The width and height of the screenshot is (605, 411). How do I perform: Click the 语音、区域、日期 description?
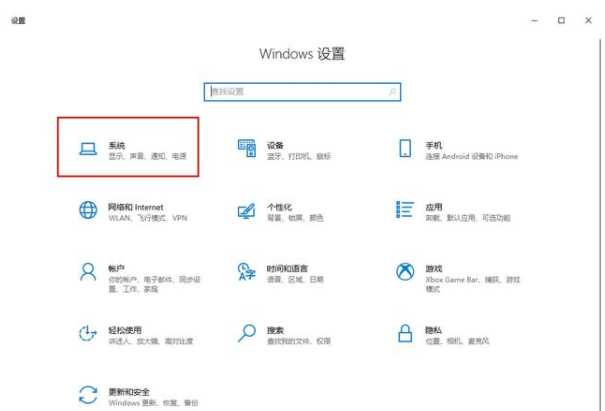[x=295, y=279]
